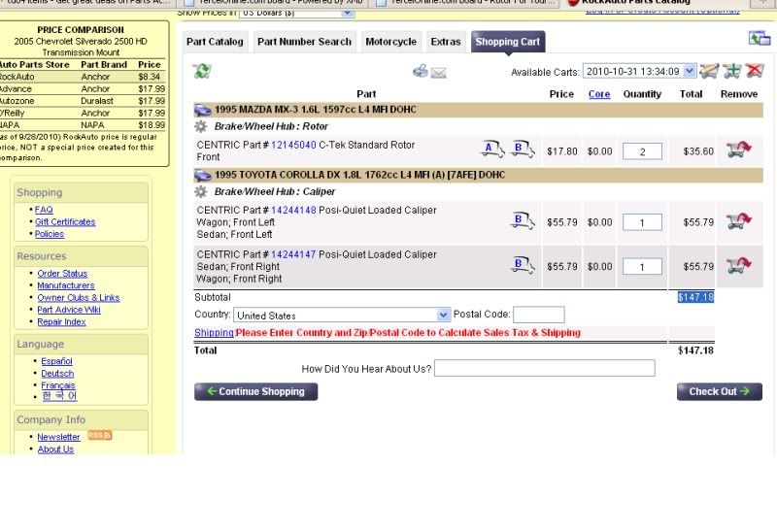The width and height of the screenshot is (777, 532).
Task: Open the Core column header link
Action: coord(598,94)
